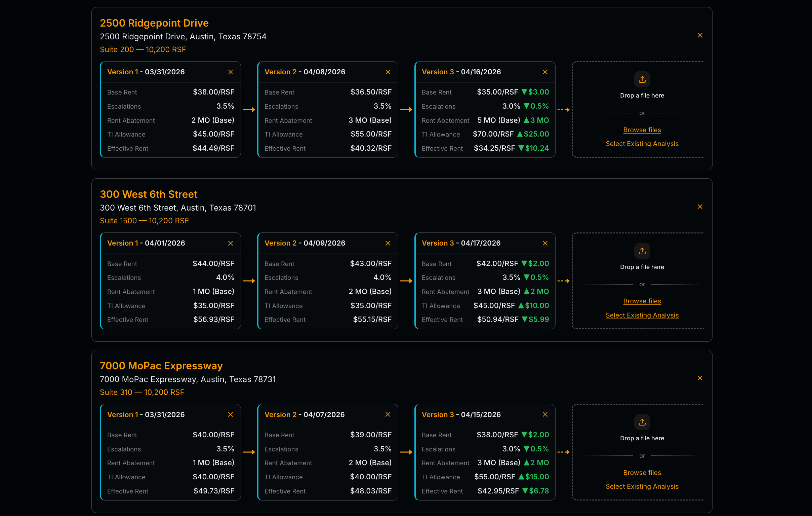812x516 pixels.
Task: Click the upload icon in the 7000 MoPac drop zone
Action: click(x=642, y=422)
